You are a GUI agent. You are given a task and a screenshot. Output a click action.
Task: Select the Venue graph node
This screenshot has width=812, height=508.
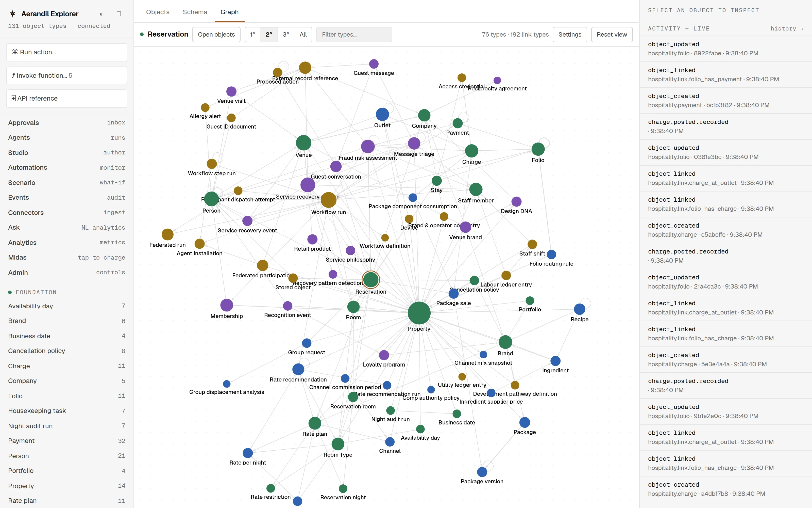(x=303, y=143)
